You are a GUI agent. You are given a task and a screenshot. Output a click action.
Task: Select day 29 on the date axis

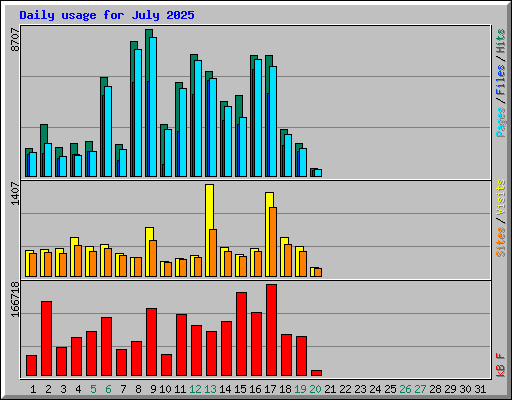pos(450,389)
